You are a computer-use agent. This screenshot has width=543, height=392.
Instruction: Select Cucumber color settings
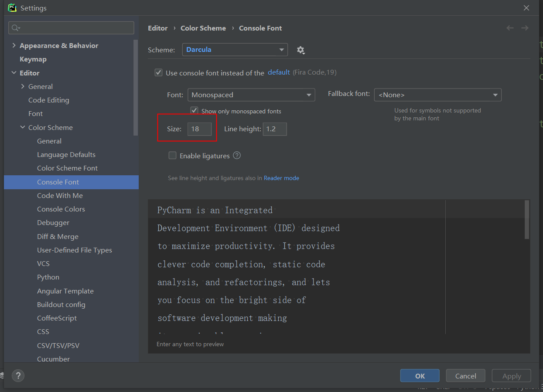53,359
